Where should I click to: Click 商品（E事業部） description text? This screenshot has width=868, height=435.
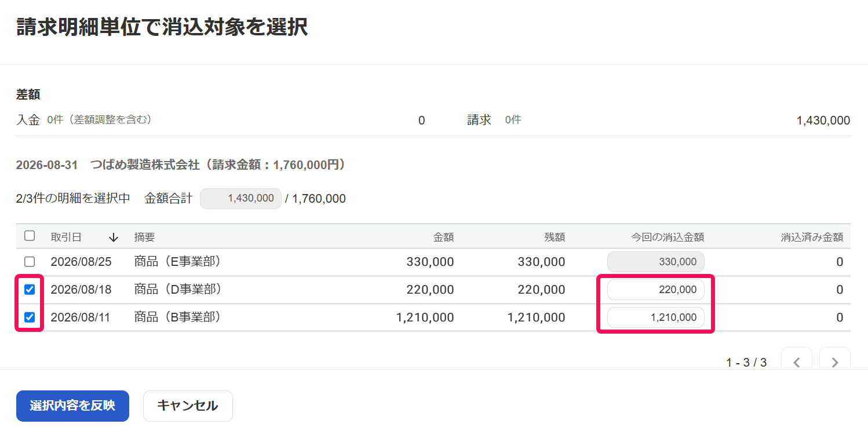point(177,262)
